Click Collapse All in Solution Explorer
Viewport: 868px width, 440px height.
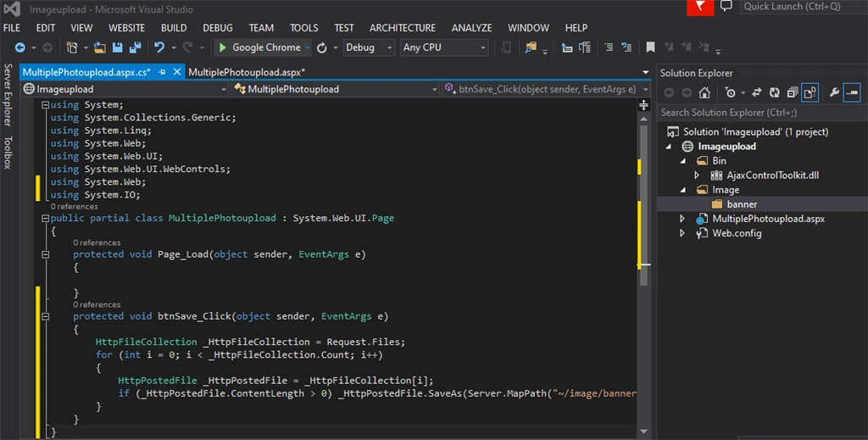[793, 93]
